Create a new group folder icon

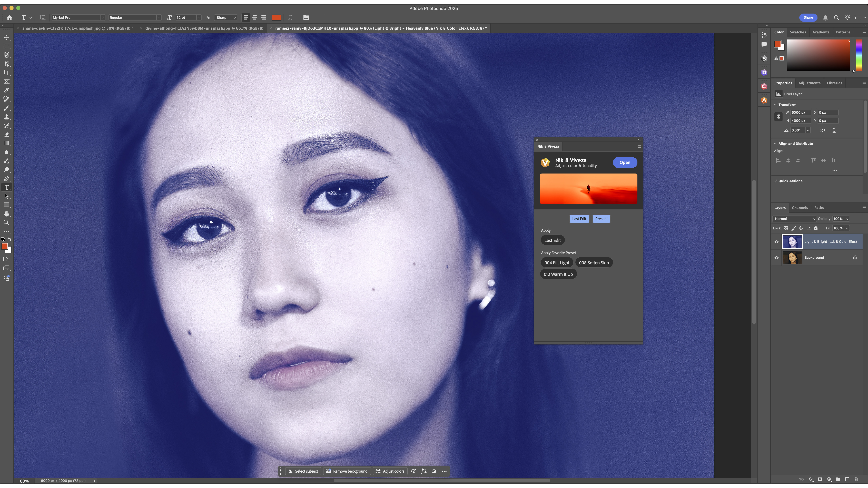coord(838,479)
